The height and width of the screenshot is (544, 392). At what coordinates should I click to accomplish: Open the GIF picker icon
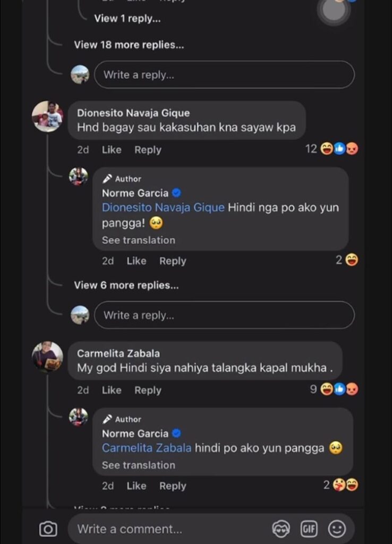[x=309, y=529]
